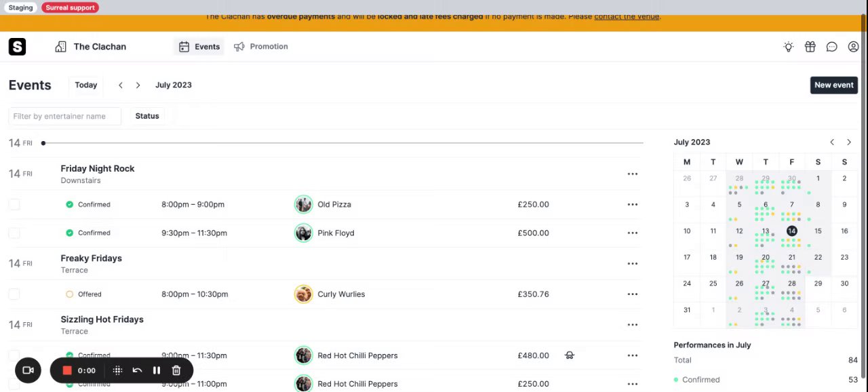Click Confirmed status on Old Pizza row
This screenshot has height=392, width=868.
[88, 204]
